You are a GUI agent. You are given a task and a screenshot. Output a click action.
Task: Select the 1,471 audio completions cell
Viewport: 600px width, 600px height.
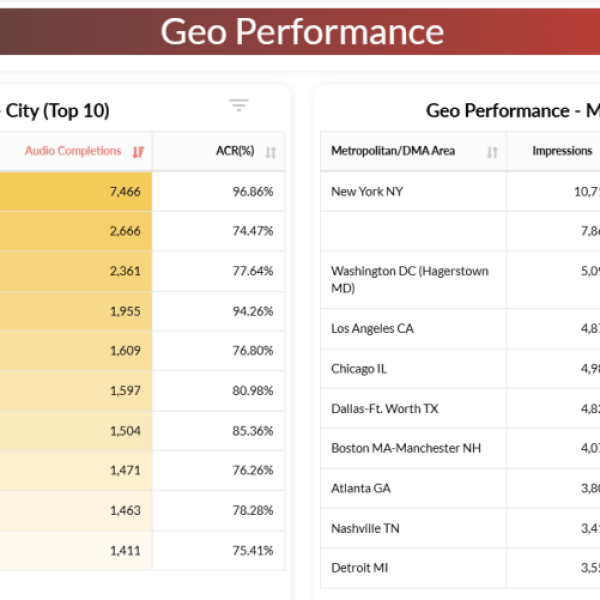coord(76,470)
